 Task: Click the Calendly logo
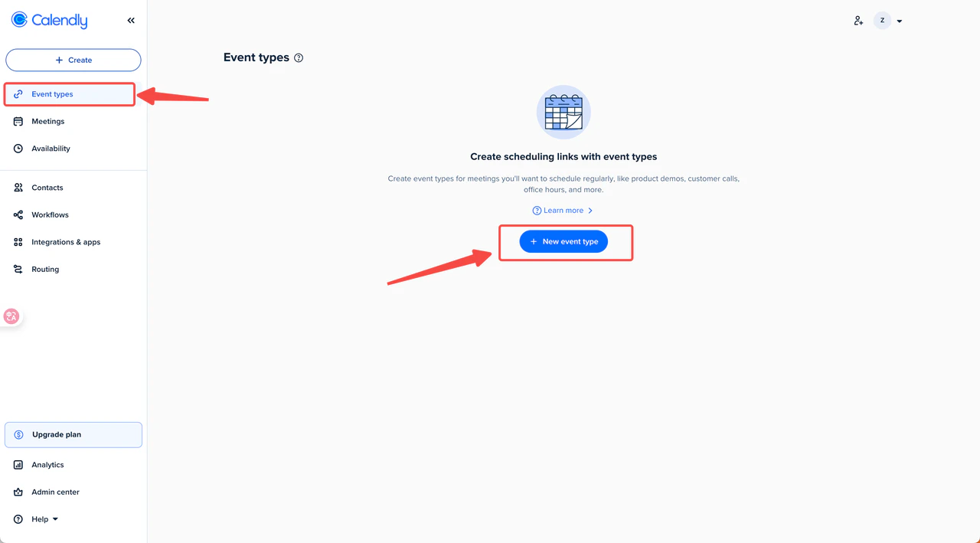pyautogui.click(x=49, y=21)
